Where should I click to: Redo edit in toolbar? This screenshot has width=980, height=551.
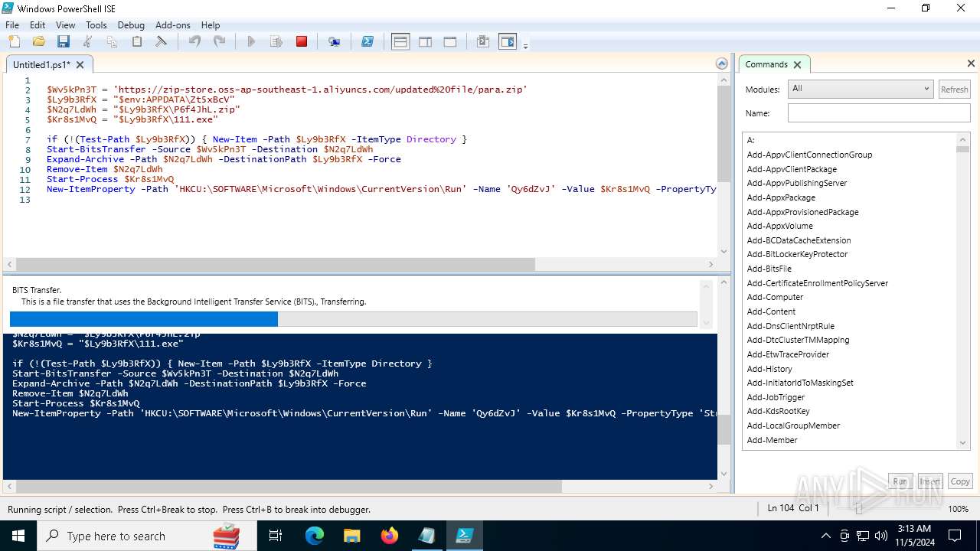pyautogui.click(x=219, y=41)
